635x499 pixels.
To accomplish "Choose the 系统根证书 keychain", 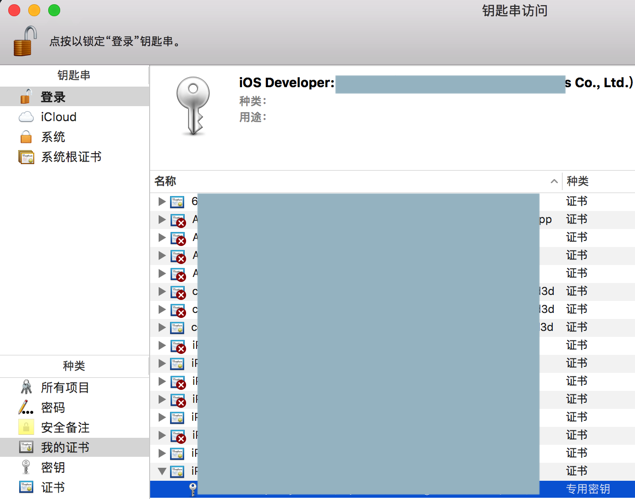I will 75,157.
